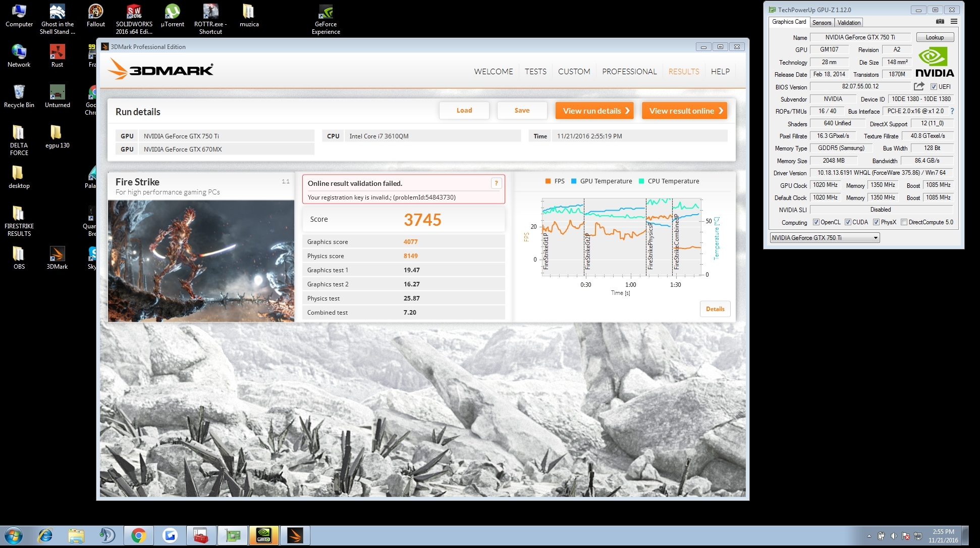This screenshot has width=980, height=548.
Task: Open the OBS folder on desktop
Action: click(x=19, y=258)
